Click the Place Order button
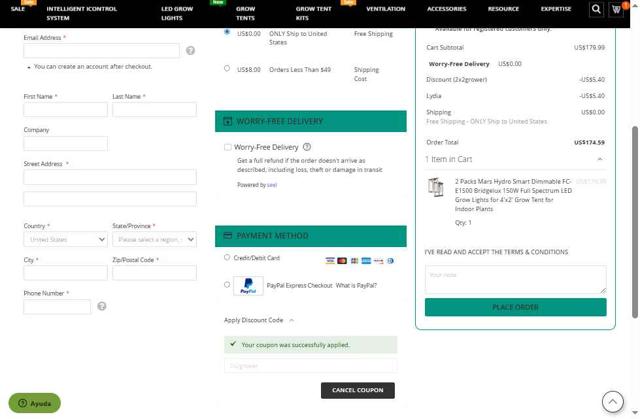This screenshot has width=640, height=419. (x=516, y=307)
